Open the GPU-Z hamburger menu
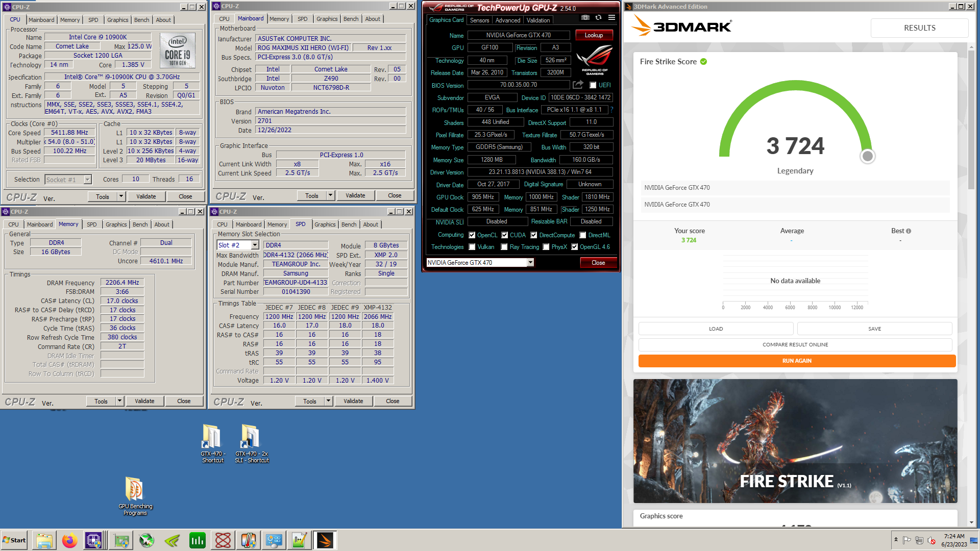This screenshot has height=551, width=980. click(611, 17)
